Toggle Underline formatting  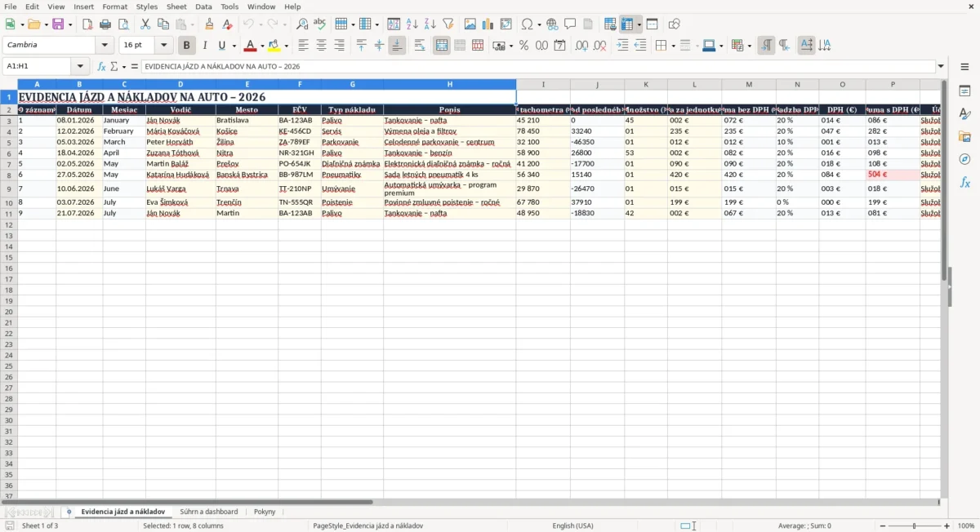(x=222, y=46)
